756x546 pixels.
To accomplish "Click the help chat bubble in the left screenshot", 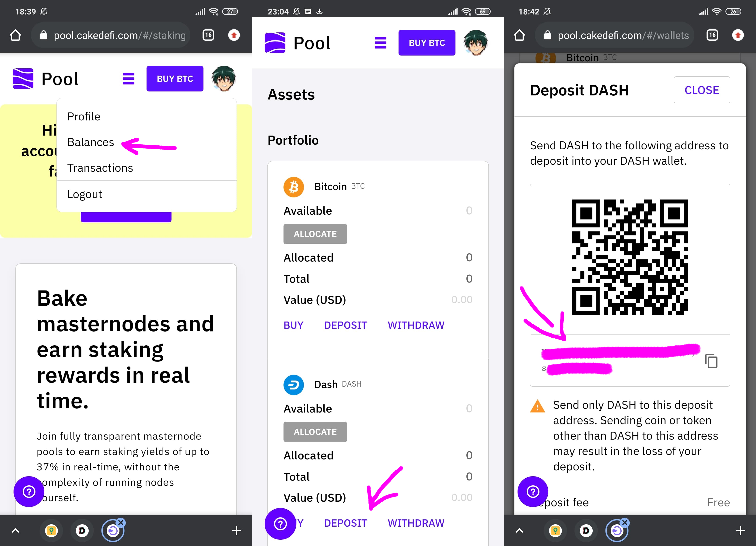I will 29,491.
